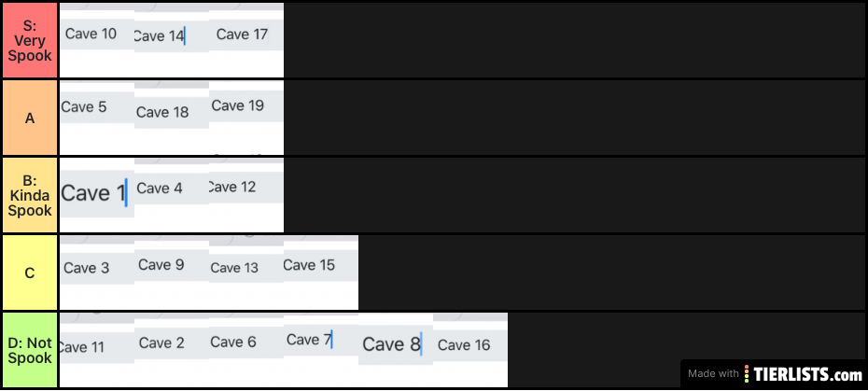Click the large Cave 1 tile
The image size is (868, 391).
[97, 195]
